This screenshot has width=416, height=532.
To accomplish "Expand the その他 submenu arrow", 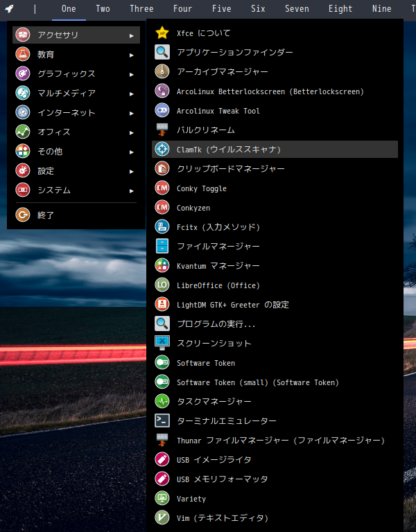I will 132,152.
